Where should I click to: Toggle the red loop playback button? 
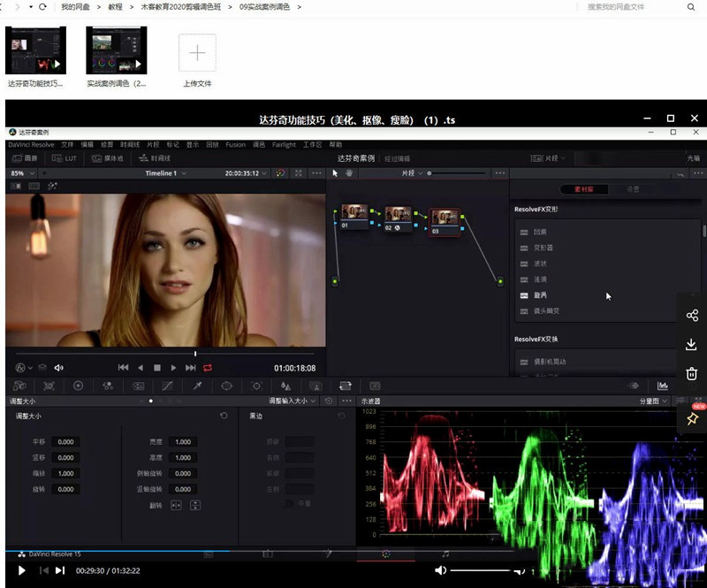pyautogui.click(x=208, y=368)
